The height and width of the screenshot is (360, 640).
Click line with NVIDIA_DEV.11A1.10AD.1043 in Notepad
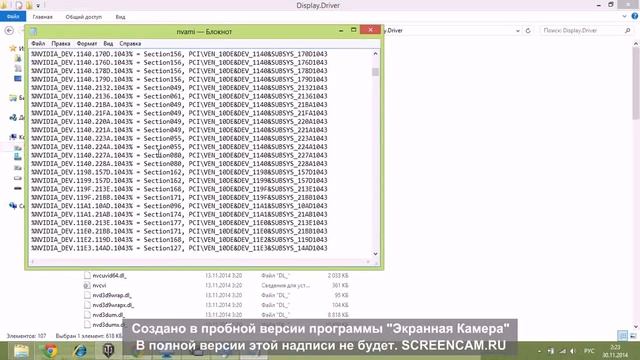[x=179, y=206]
